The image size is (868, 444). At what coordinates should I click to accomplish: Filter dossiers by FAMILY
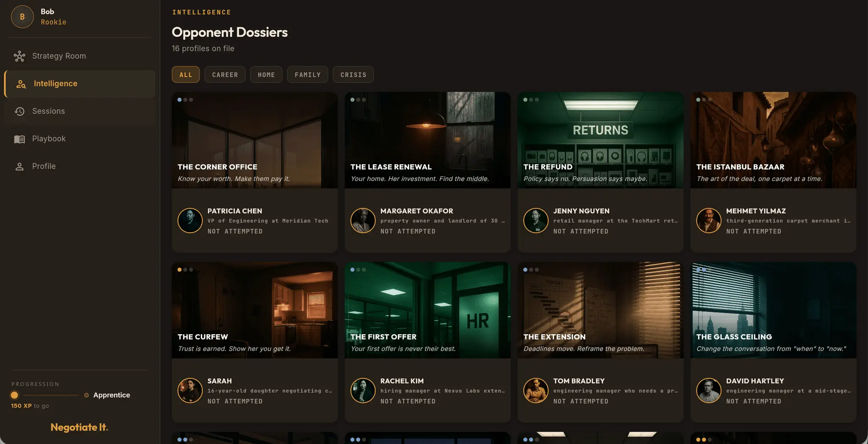pos(308,75)
